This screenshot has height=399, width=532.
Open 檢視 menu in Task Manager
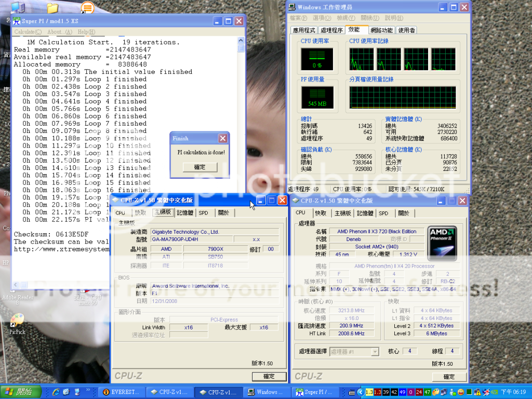click(x=346, y=18)
